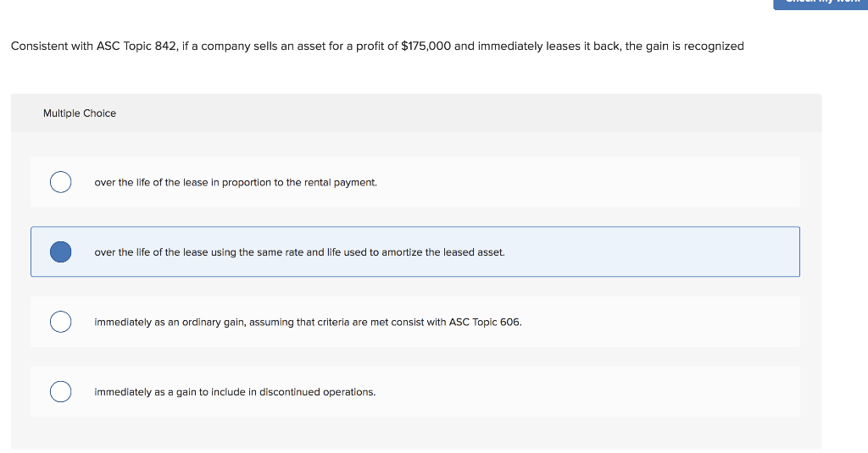868x453 pixels.
Task: Click the partially visible Check my work button
Action: [821, 4]
